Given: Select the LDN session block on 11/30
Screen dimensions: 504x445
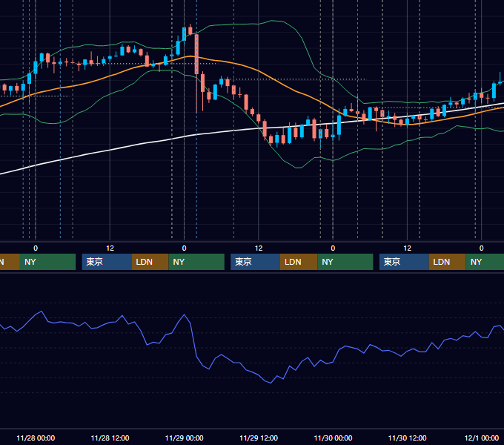Looking at the screenshot, I should point(448,262).
